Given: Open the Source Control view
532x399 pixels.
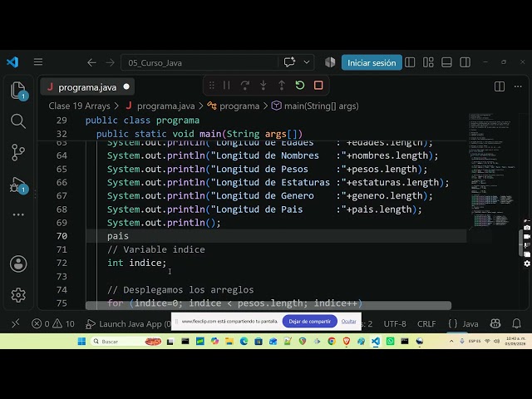Looking at the screenshot, I should 18,152.
